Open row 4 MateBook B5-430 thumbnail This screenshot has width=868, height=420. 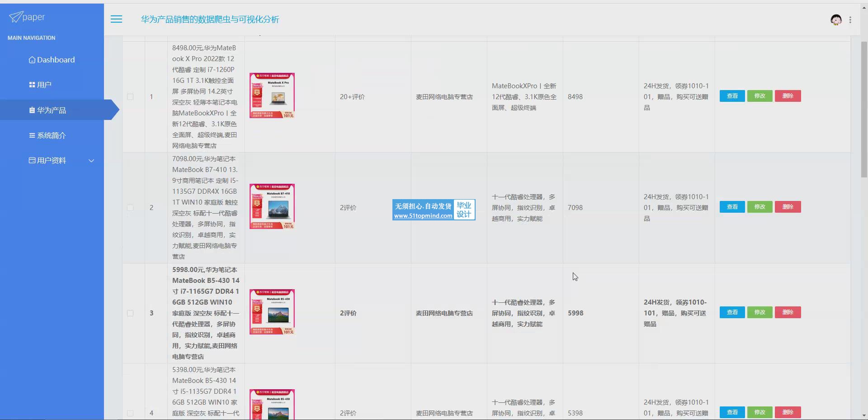click(x=272, y=405)
